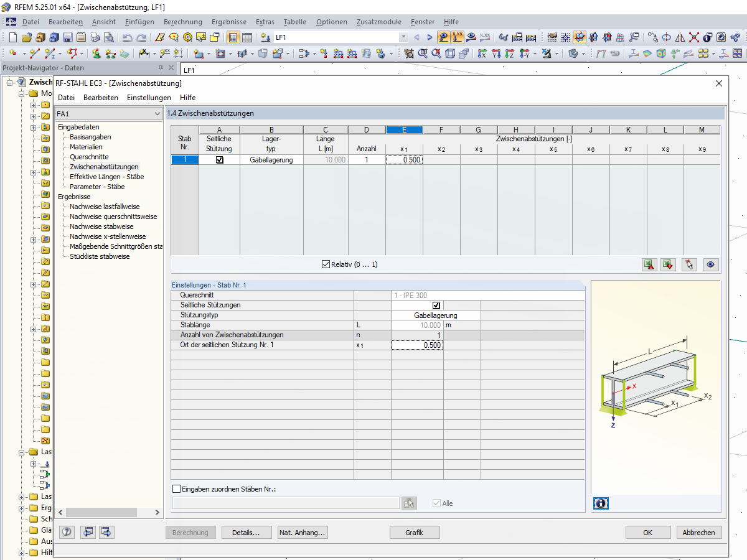The height and width of the screenshot is (560, 747).
Task: Click the Pick member selection icon
Action: click(x=688, y=264)
